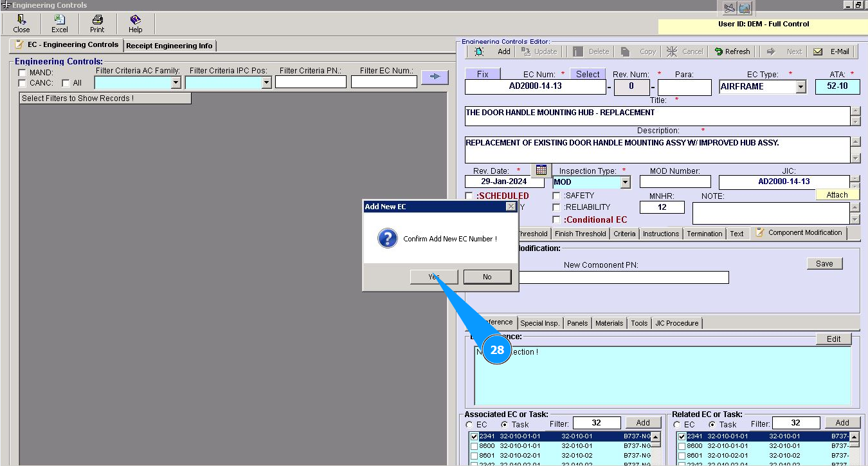The width and height of the screenshot is (868, 466).
Task: Select the Task radio under Related EC or Task
Action: (712, 425)
